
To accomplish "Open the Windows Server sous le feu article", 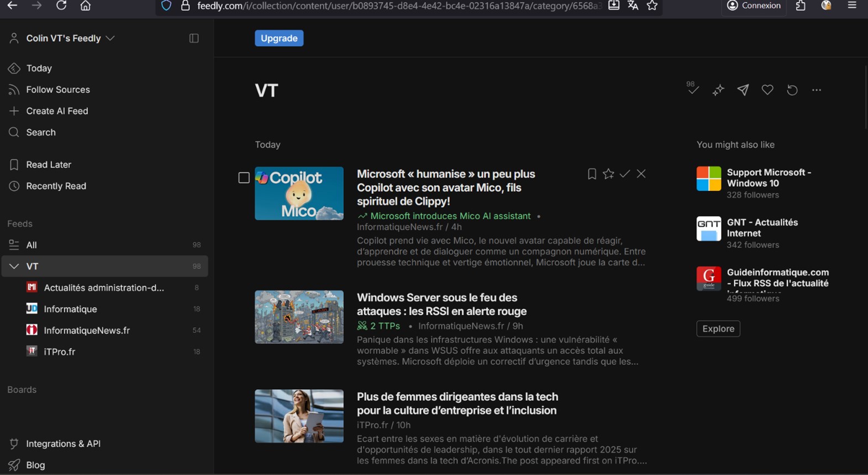I will point(441,304).
